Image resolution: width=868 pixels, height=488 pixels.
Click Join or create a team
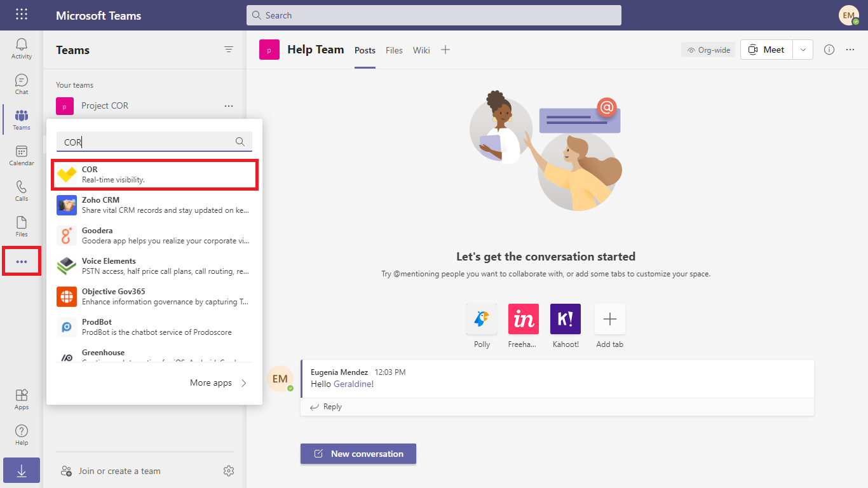point(111,471)
